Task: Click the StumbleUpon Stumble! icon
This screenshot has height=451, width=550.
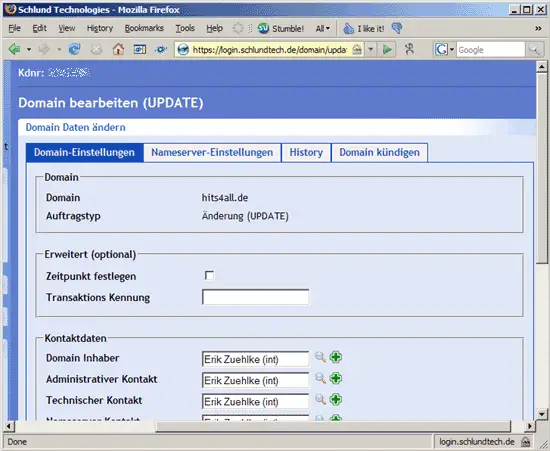Action: [x=263, y=28]
